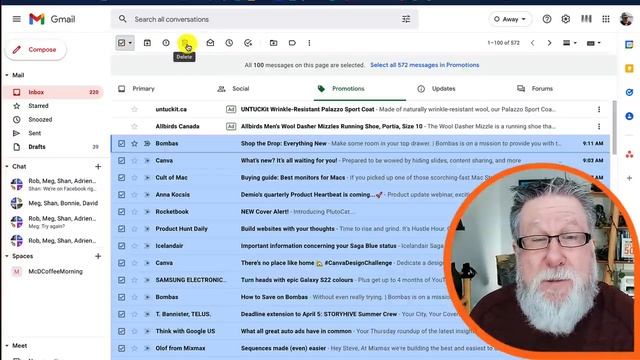Screen dimensions: 640x360
Task: Collapse the Chat section
Action: 7,167
